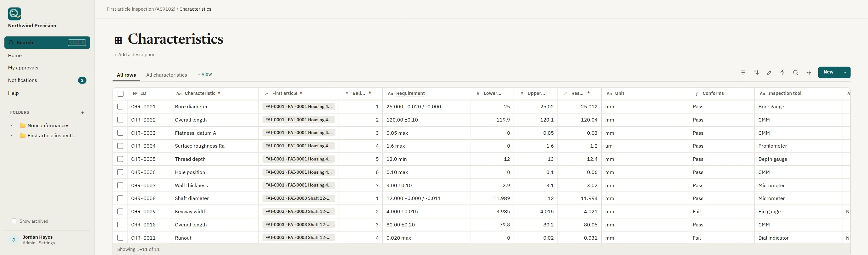This screenshot has width=868, height=255.
Task: Open the Unit column header menu
Action: tap(645, 94)
